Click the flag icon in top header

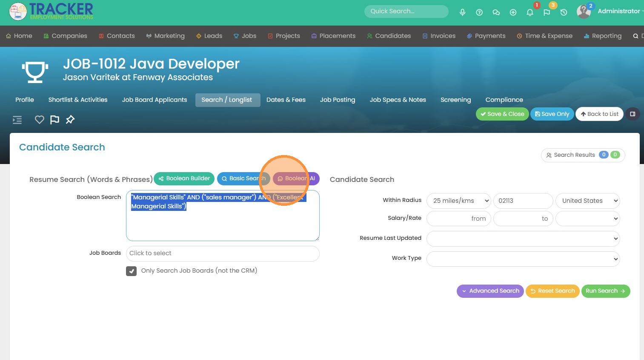(x=547, y=12)
